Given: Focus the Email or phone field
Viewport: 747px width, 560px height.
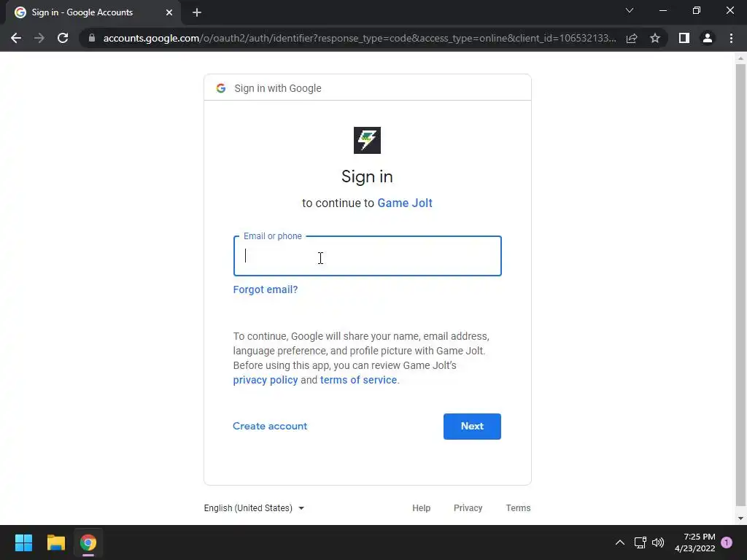Looking at the screenshot, I should (x=368, y=256).
